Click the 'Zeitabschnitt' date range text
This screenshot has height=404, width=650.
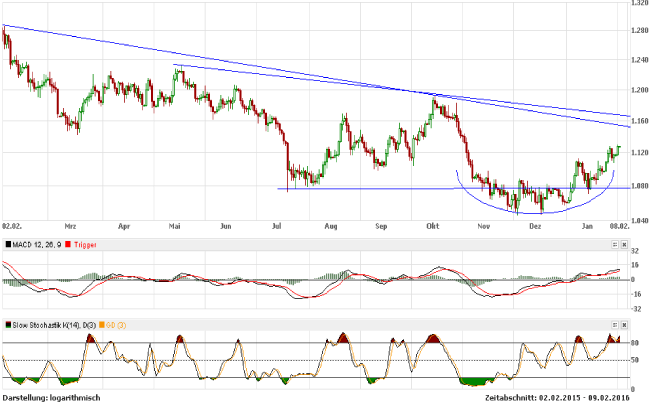pos(558,397)
